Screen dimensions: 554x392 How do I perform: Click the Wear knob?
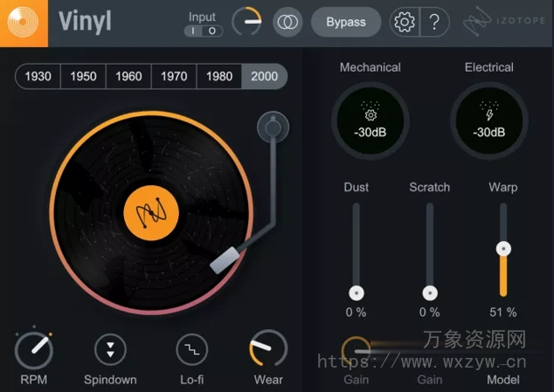(x=267, y=350)
